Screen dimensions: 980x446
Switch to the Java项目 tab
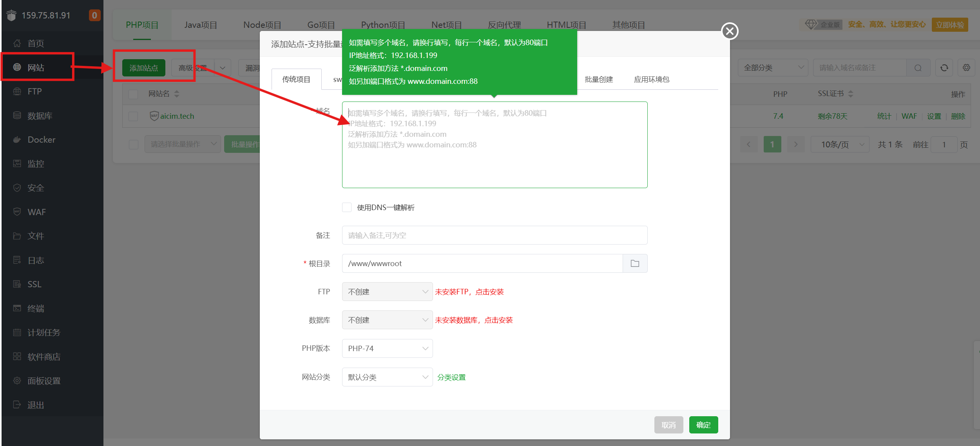tap(201, 25)
